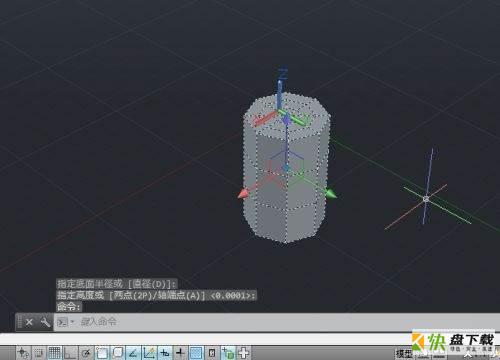The height and width of the screenshot is (360, 500).
Task: Open command line customize wrench menu
Action: 45,322
